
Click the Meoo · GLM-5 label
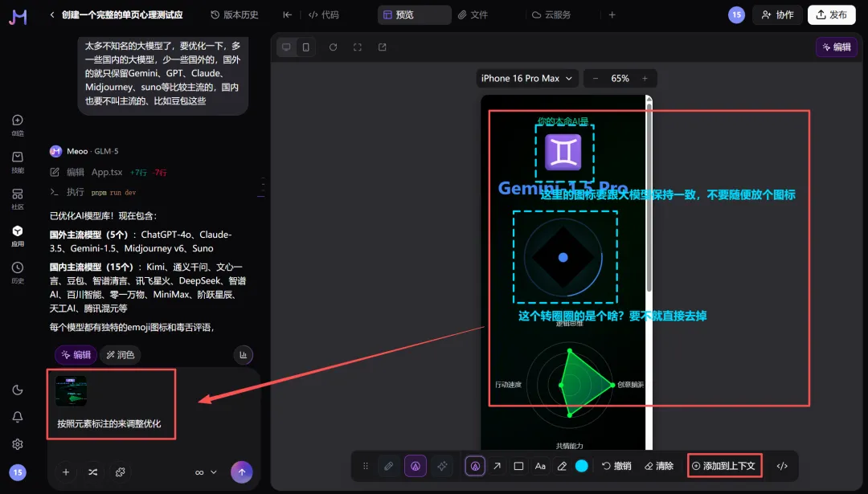[92, 151]
